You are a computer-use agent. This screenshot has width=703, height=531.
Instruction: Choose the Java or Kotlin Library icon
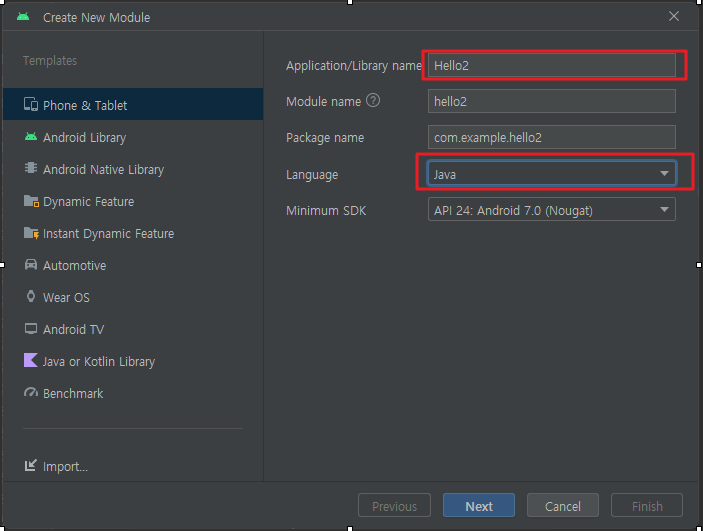pyautogui.click(x=30, y=361)
